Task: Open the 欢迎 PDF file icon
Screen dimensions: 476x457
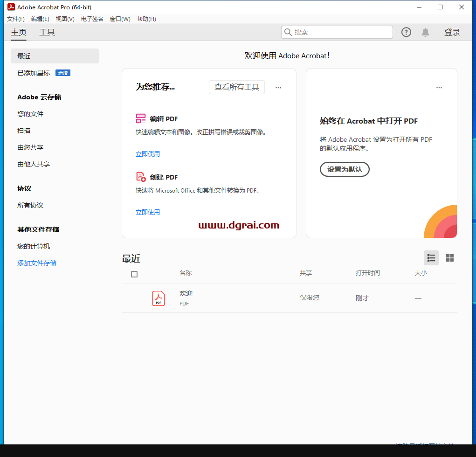Action: [x=159, y=298]
